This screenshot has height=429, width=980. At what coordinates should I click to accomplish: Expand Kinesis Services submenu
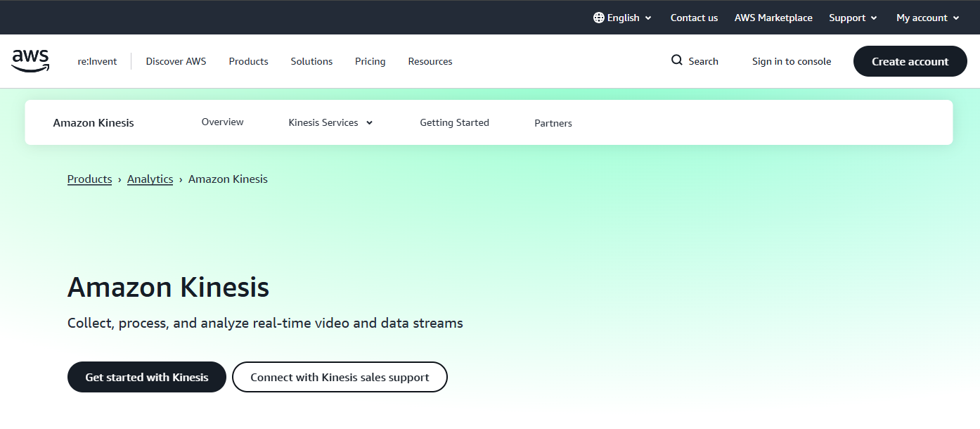[330, 122]
